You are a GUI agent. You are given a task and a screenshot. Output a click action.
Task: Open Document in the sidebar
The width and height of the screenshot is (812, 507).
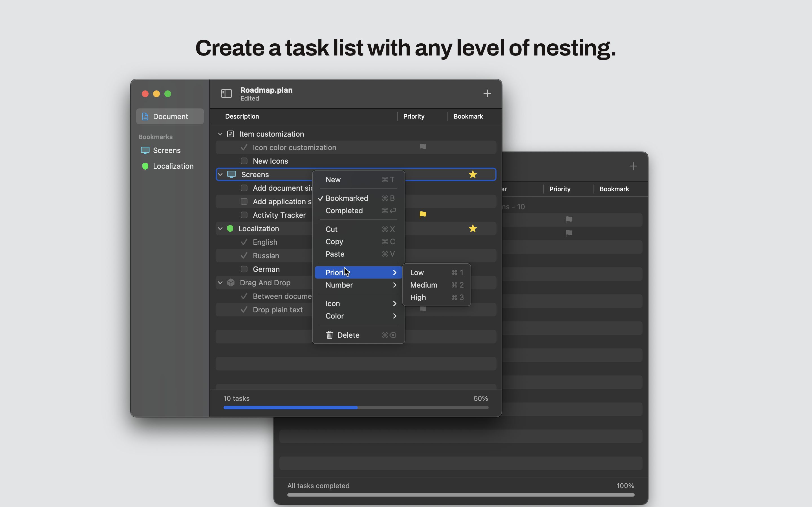click(170, 116)
